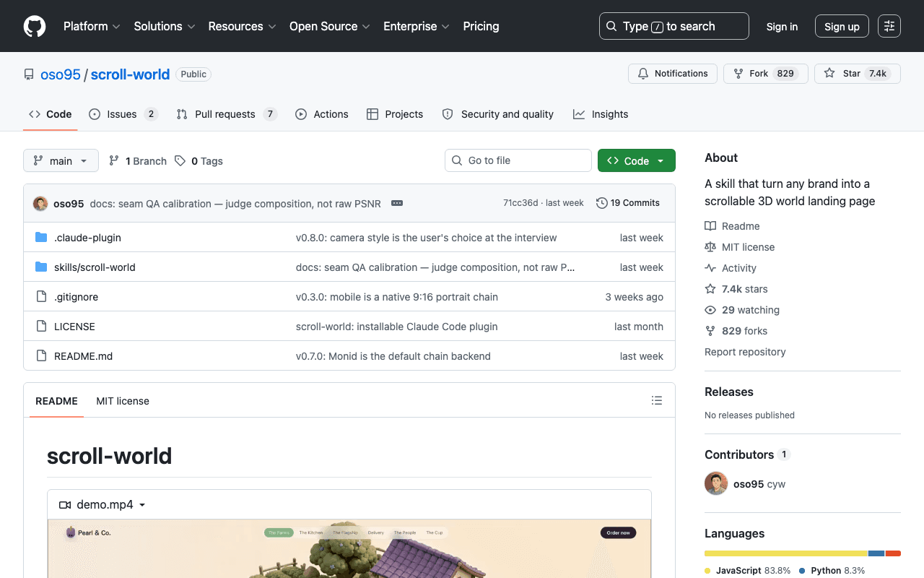The height and width of the screenshot is (578, 924).
Task: Click Sign in
Action: click(782, 26)
